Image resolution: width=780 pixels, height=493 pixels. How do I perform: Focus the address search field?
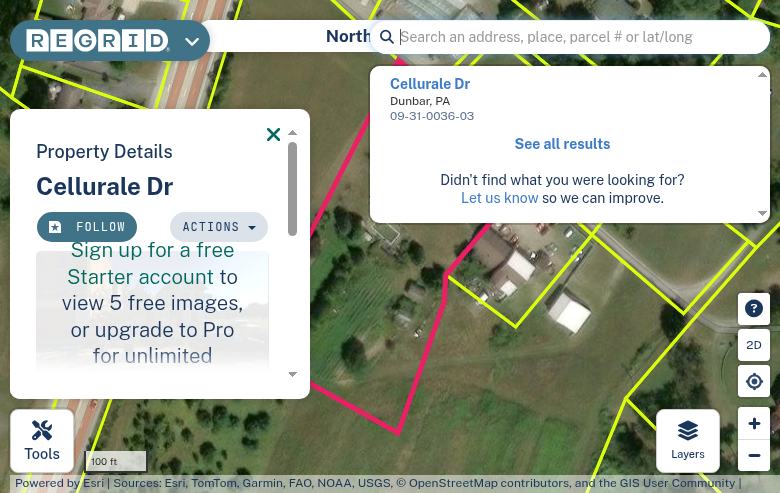click(580, 37)
